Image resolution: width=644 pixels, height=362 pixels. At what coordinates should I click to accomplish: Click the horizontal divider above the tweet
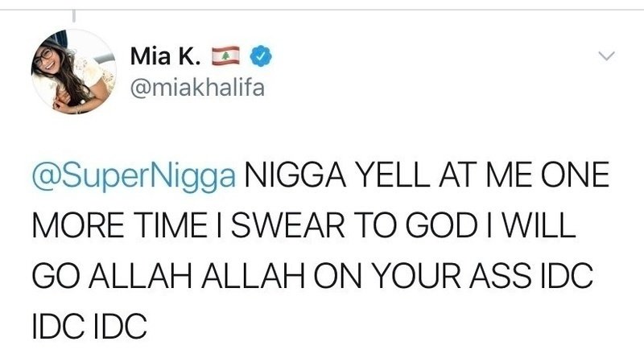(322, 10)
